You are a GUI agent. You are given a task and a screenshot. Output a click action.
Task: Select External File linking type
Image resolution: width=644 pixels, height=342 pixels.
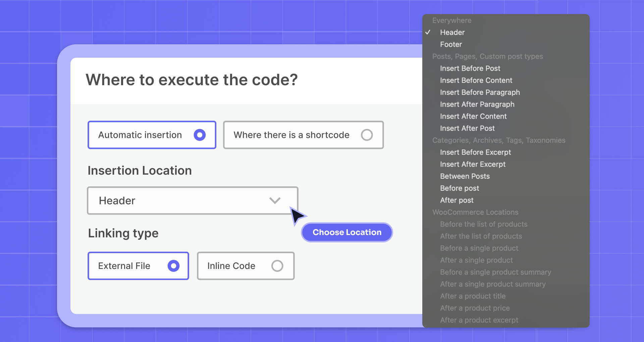[173, 266]
